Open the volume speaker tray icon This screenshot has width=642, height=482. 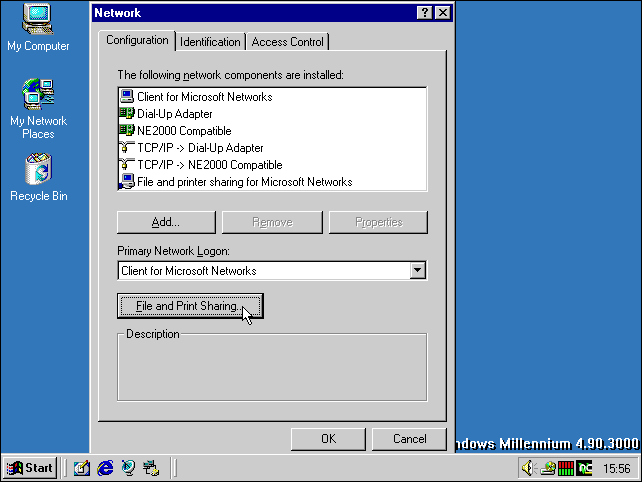(x=528, y=468)
